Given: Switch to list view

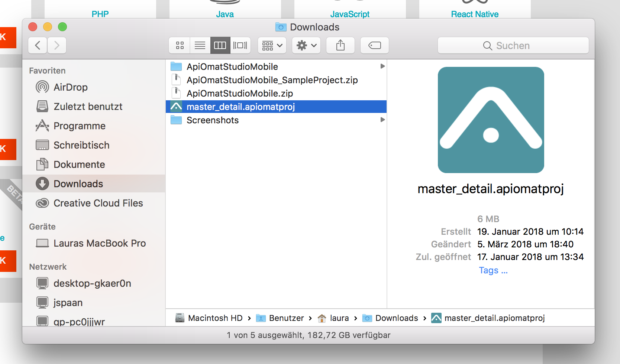Looking at the screenshot, I should click(x=200, y=45).
